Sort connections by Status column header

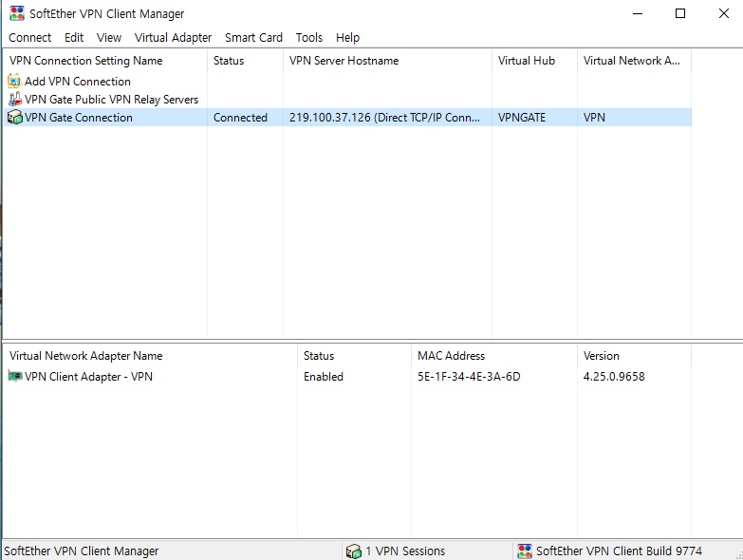[x=245, y=61]
